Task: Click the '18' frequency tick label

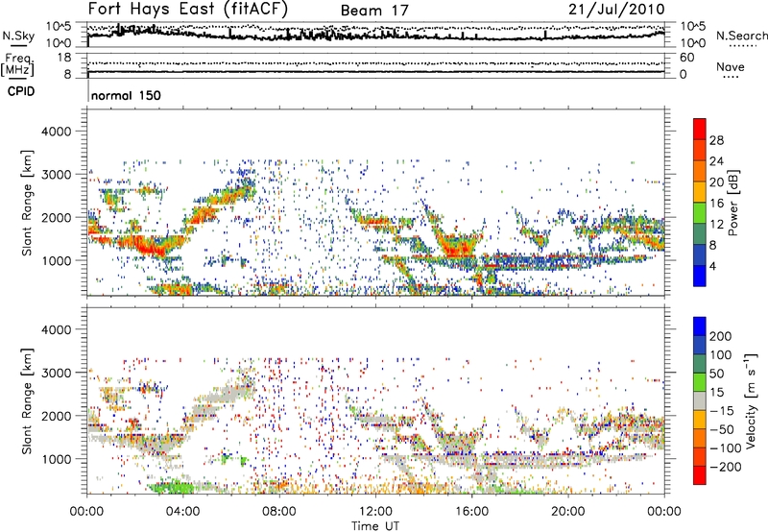Action: point(63,58)
